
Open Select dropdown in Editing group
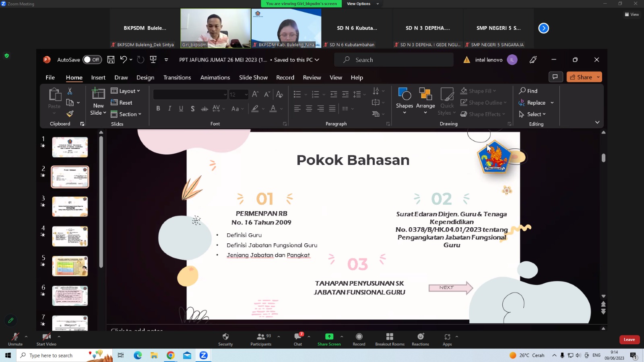point(532,114)
